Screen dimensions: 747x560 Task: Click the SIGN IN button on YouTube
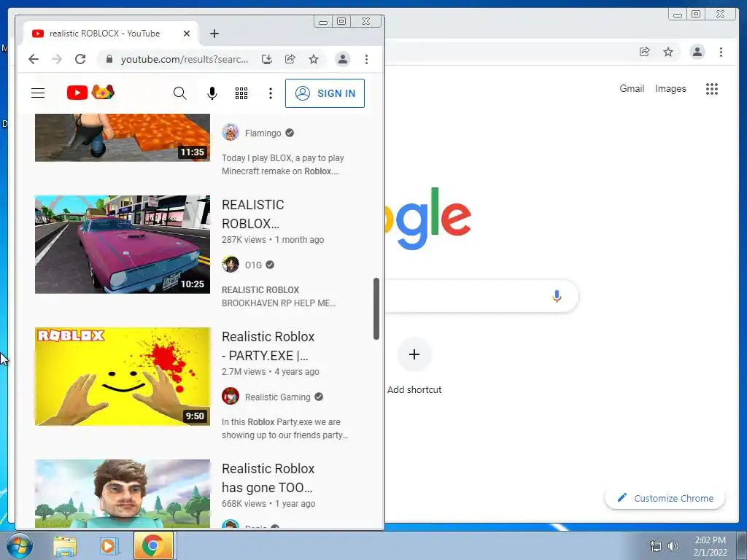(325, 93)
